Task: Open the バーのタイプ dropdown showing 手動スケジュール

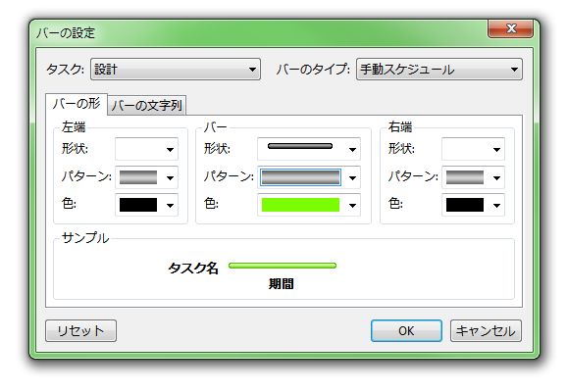Action: pyautogui.click(x=439, y=69)
